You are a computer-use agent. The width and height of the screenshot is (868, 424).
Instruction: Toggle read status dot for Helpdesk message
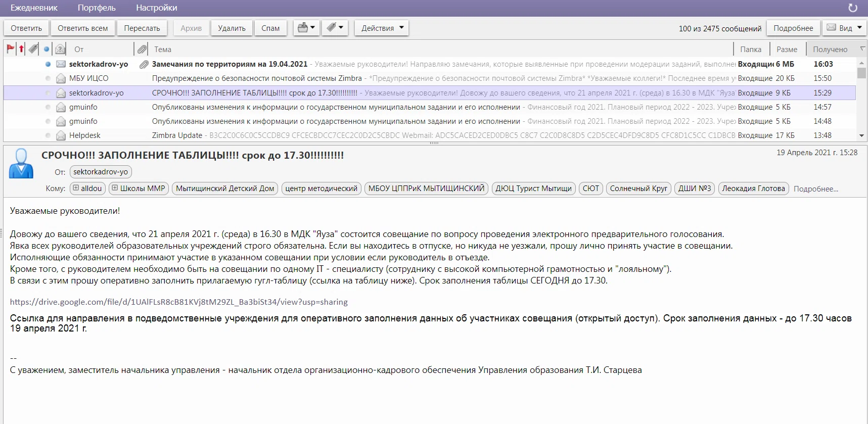coord(48,135)
